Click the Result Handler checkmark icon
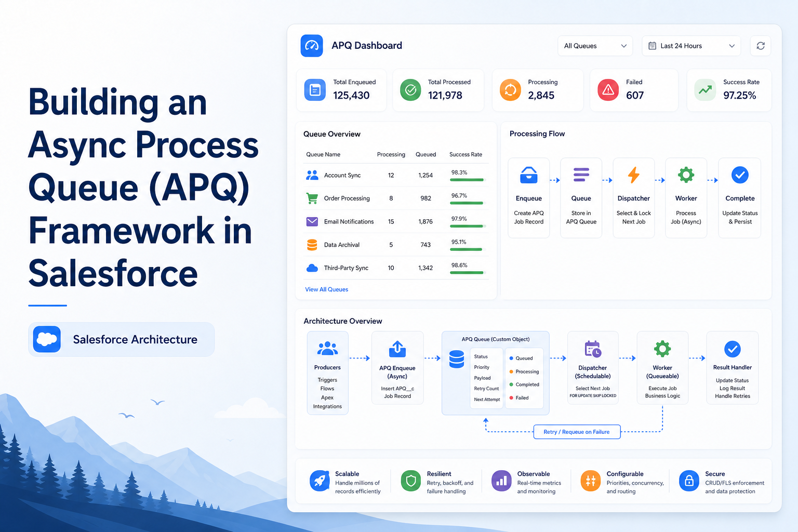Image resolution: width=798 pixels, height=532 pixels. [x=733, y=349]
